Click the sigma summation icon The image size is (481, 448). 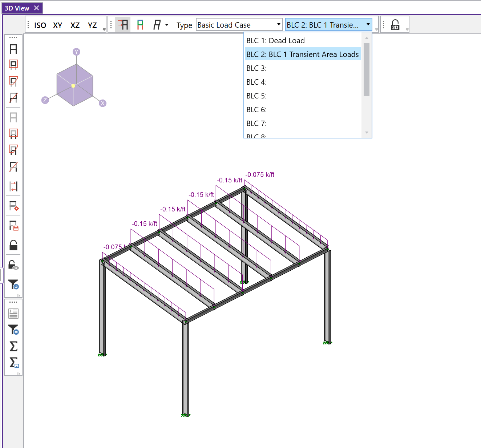click(x=13, y=347)
